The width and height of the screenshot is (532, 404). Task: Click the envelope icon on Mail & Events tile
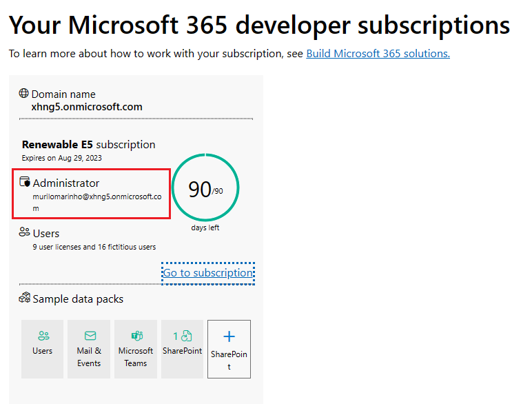[x=90, y=336]
